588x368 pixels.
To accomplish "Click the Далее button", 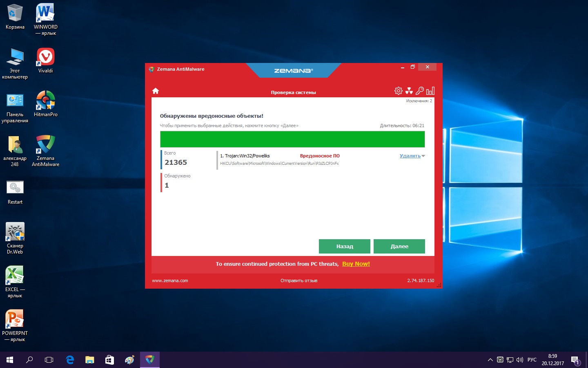I will (x=399, y=246).
